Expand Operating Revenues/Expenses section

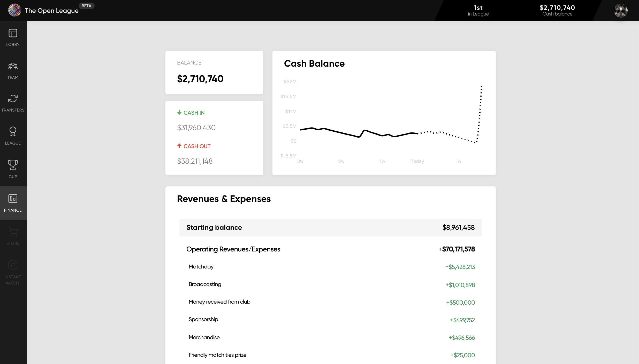(233, 249)
